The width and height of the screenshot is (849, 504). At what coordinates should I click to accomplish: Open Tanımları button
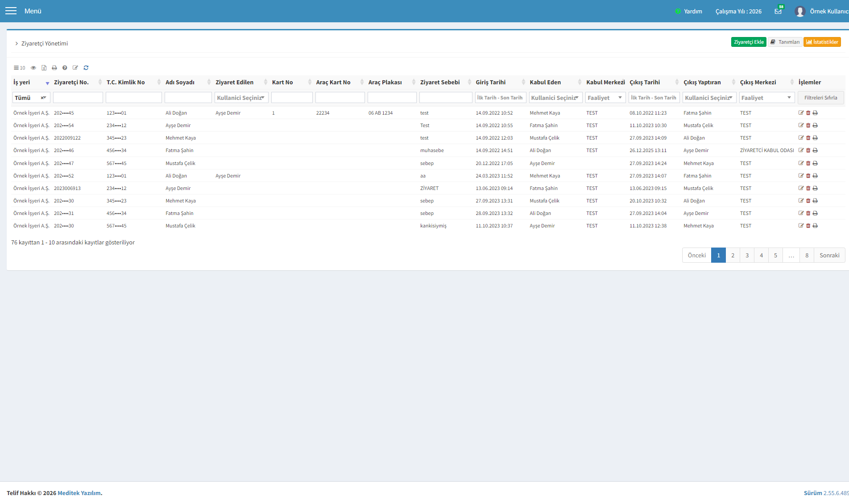(785, 42)
